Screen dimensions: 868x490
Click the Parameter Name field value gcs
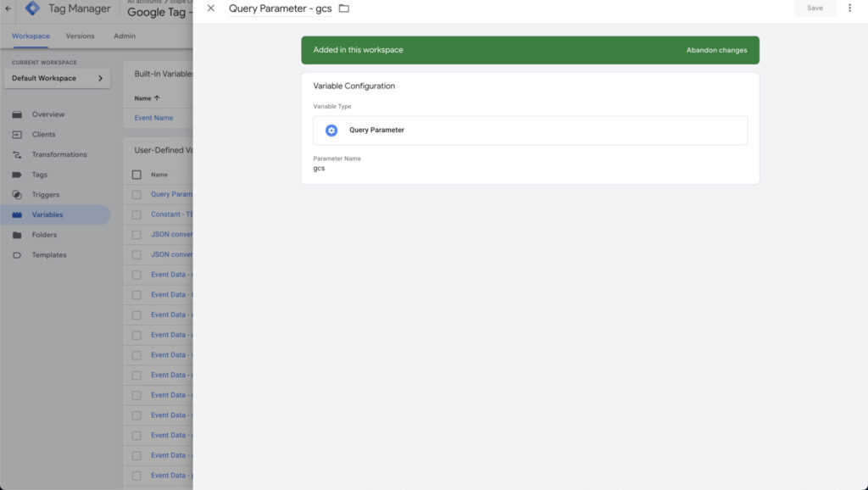click(x=320, y=169)
